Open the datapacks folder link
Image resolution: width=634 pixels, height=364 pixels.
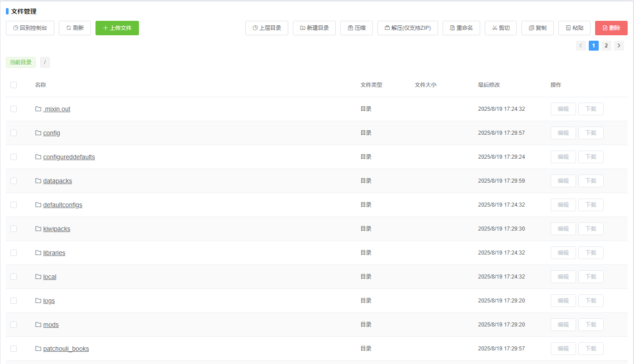tap(57, 181)
